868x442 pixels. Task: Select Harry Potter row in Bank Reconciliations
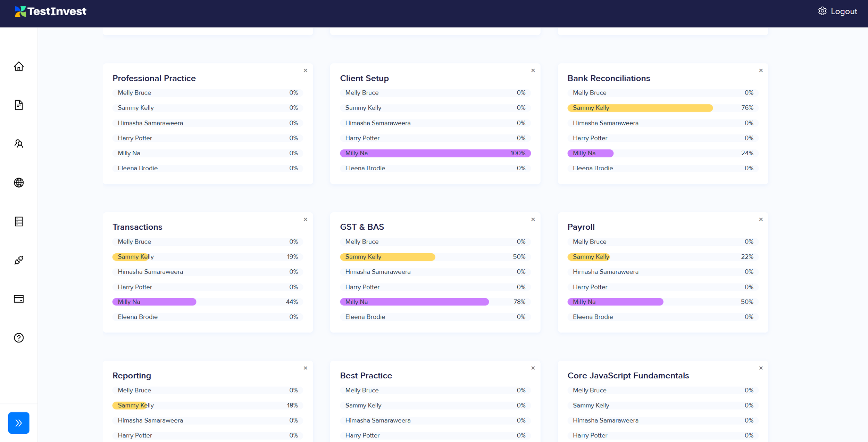663,138
